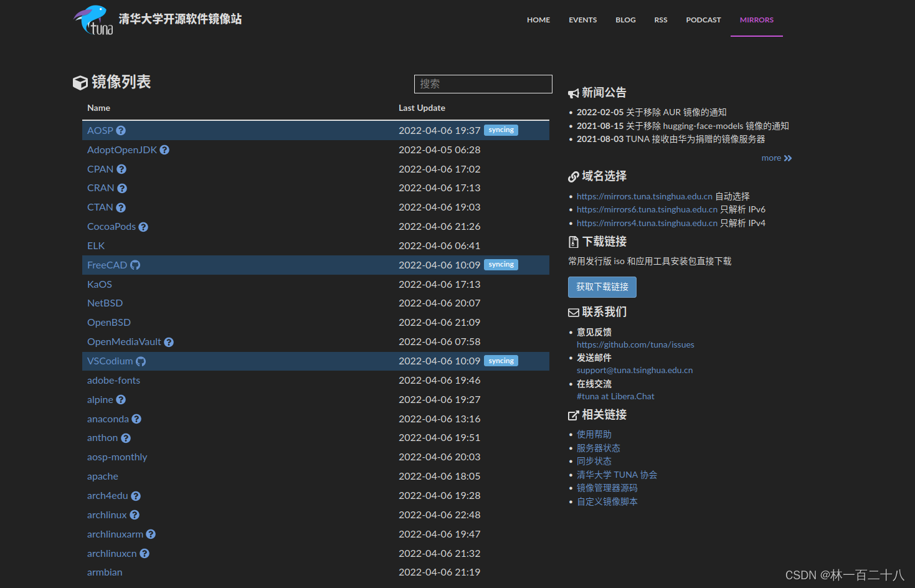Click the syncing badge on the FreeCAD row

(501, 265)
